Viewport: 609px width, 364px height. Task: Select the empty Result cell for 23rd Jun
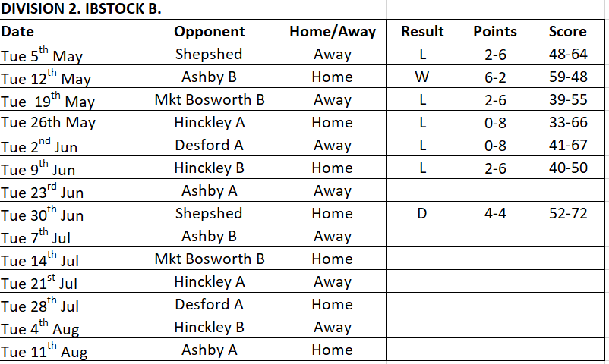coord(422,190)
